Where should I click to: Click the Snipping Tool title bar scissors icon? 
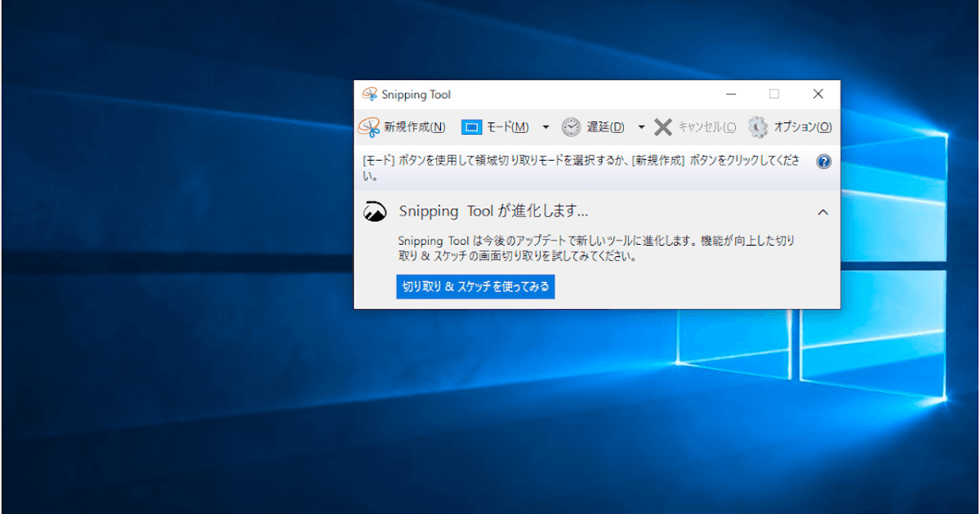(370, 95)
